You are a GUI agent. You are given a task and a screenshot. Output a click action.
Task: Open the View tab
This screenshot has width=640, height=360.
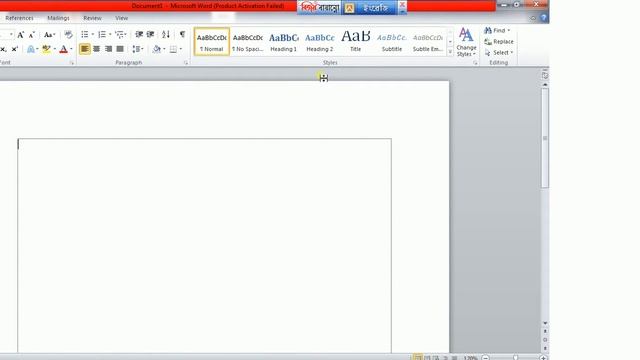point(121,18)
